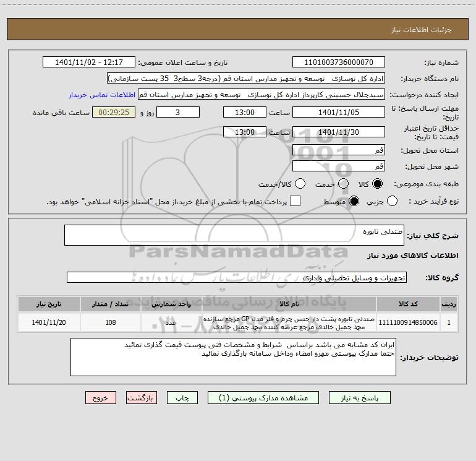476x461 pixels.
Task: Click the response deadline date 1401/11/05
Action: pos(339,113)
